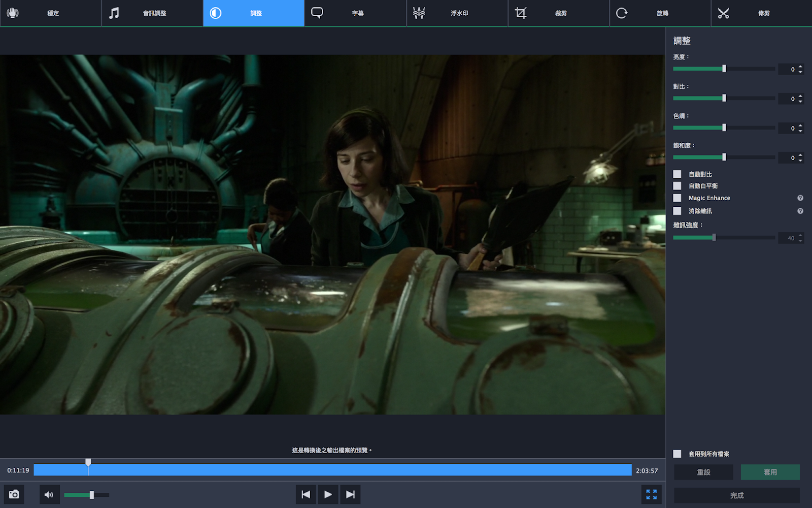This screenshot has width=812, height=508.
Task: Tick the 消除雜訊 checkbox
Action: (677, 211)
